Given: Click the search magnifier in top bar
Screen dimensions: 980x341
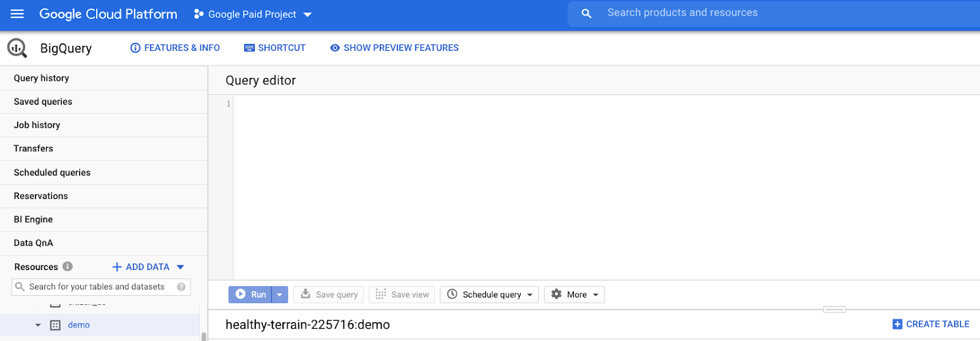Looking at the screenshot, I should click(586, 13).
